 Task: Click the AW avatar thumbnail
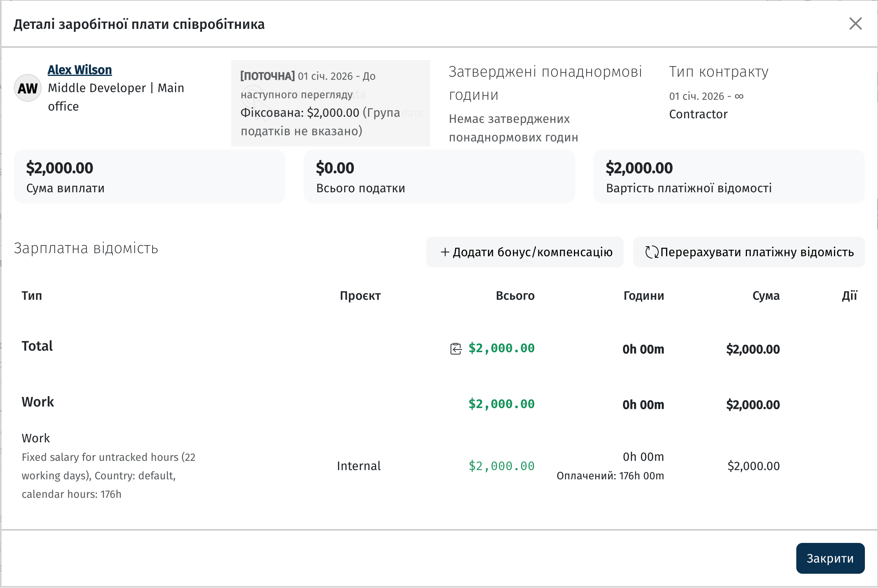[x=28, y=88]
